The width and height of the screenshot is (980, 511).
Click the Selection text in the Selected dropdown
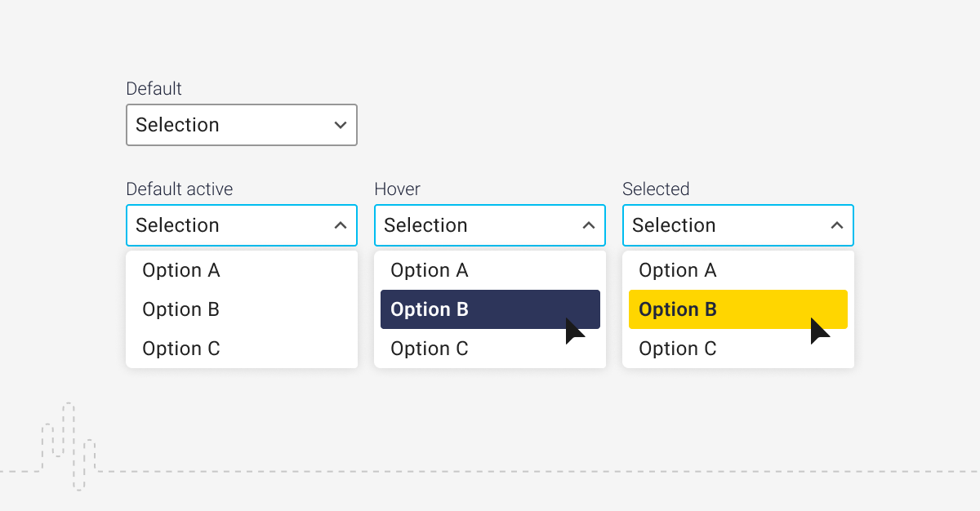pos(674,225)
